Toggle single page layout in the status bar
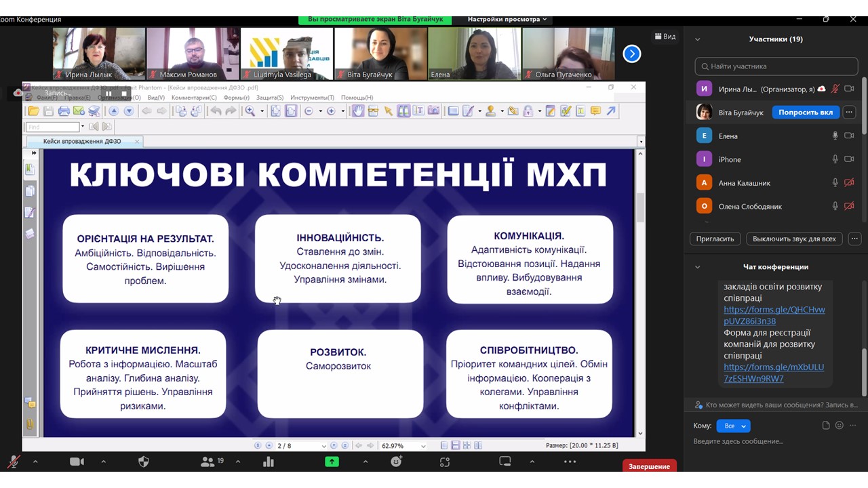The height and width of the screenshot is (488, 868). 443,445
